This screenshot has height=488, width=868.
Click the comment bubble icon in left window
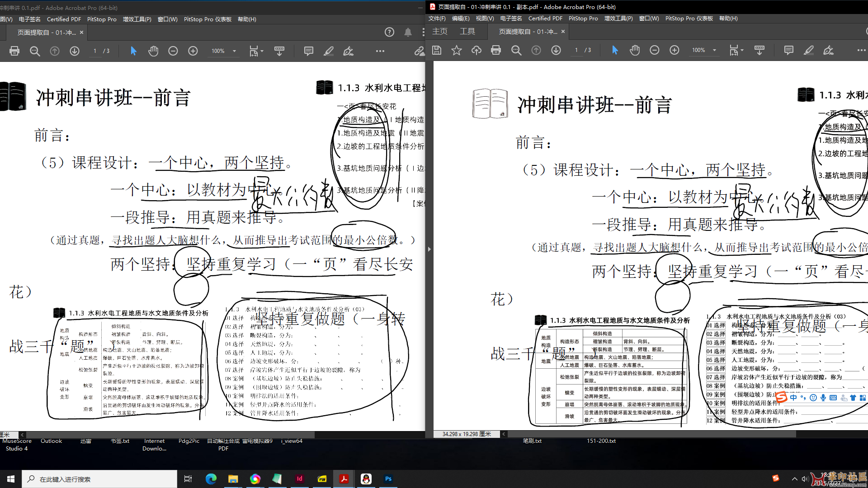click(309, 51)
